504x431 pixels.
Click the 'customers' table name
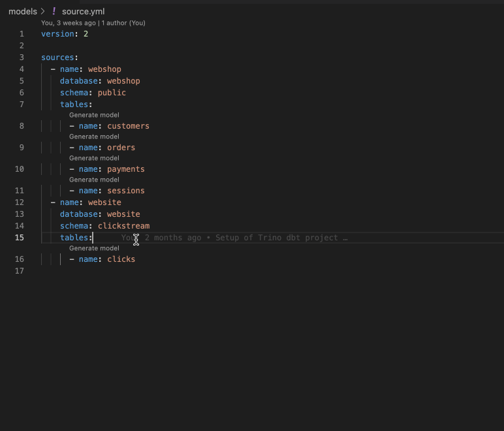coord(128,126)
